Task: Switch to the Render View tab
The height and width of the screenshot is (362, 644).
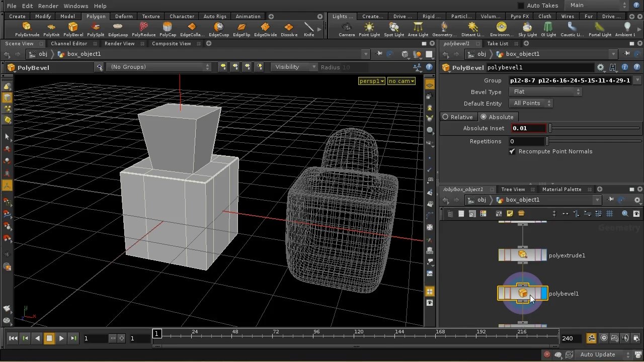Action: (x=119, y=43)
